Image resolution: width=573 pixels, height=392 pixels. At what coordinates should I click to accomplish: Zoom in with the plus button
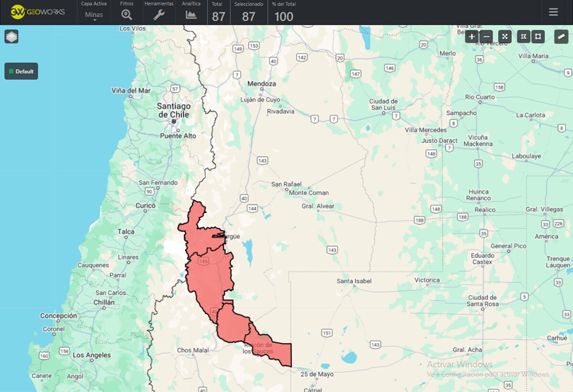coord(472,37)
